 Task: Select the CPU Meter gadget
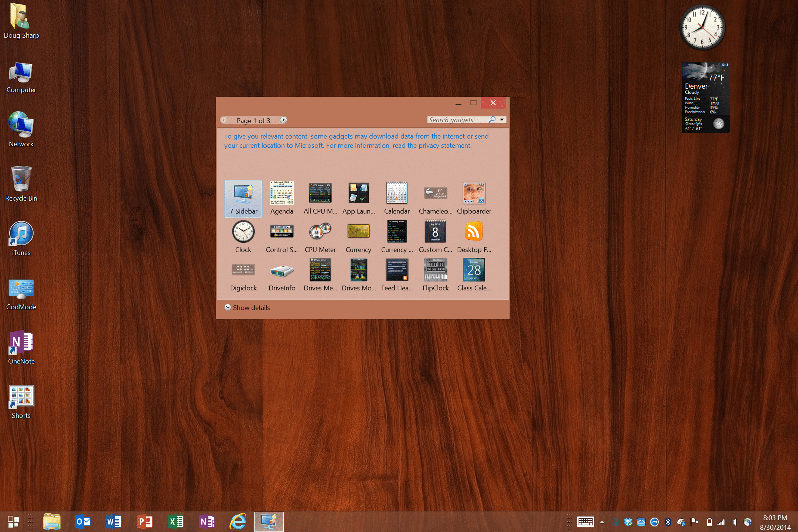[320, 237]
